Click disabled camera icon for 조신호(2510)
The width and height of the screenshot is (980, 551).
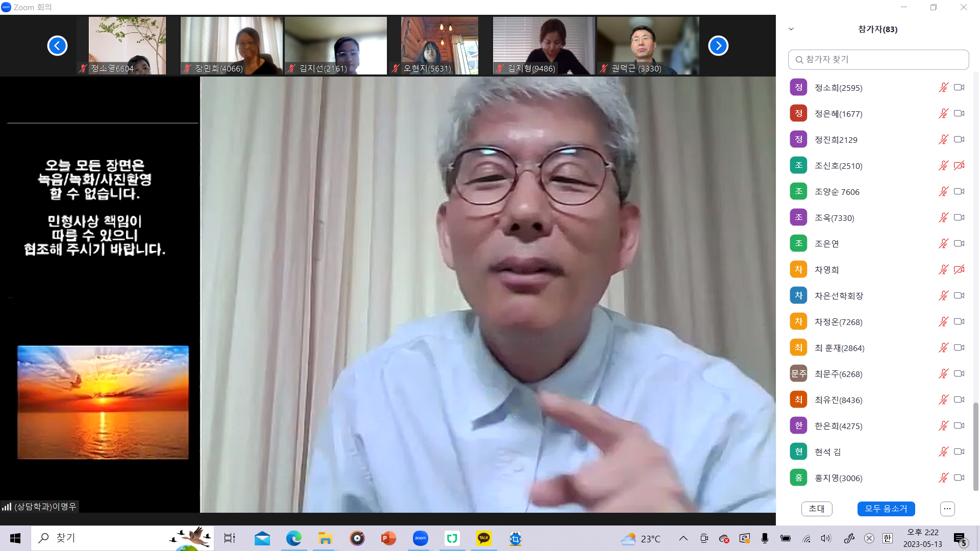coord(959,165)
